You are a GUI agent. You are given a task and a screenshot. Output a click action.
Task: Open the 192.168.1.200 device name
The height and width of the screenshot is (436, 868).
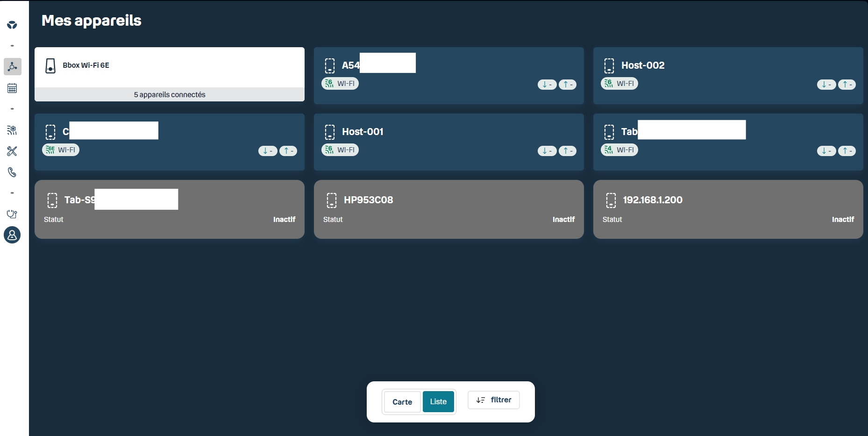click(653, 200)
